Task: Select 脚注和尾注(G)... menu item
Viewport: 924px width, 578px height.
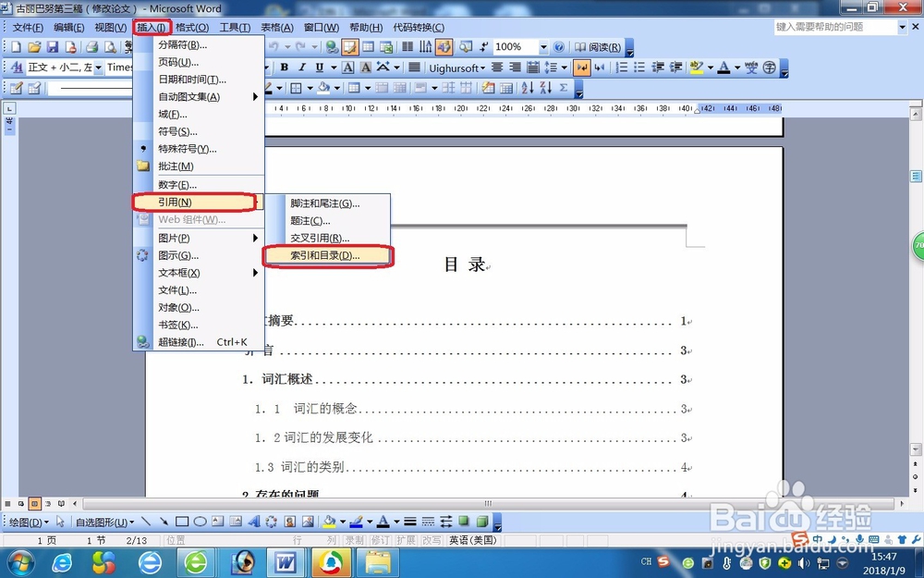Action: pyautogui.click(x=328, y=203)
